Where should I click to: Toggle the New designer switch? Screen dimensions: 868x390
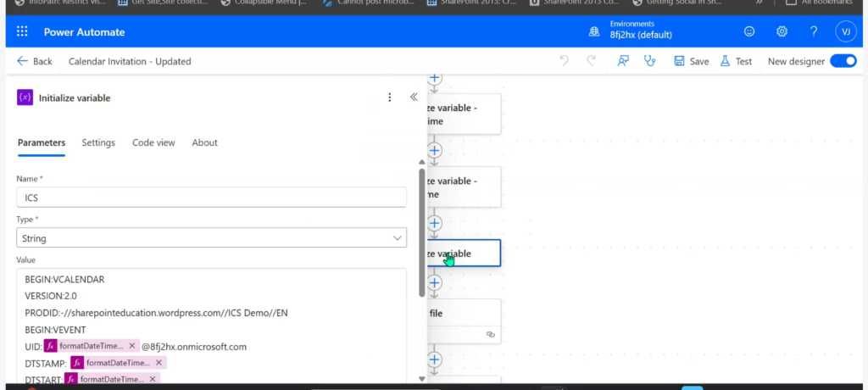coord(843,62)
